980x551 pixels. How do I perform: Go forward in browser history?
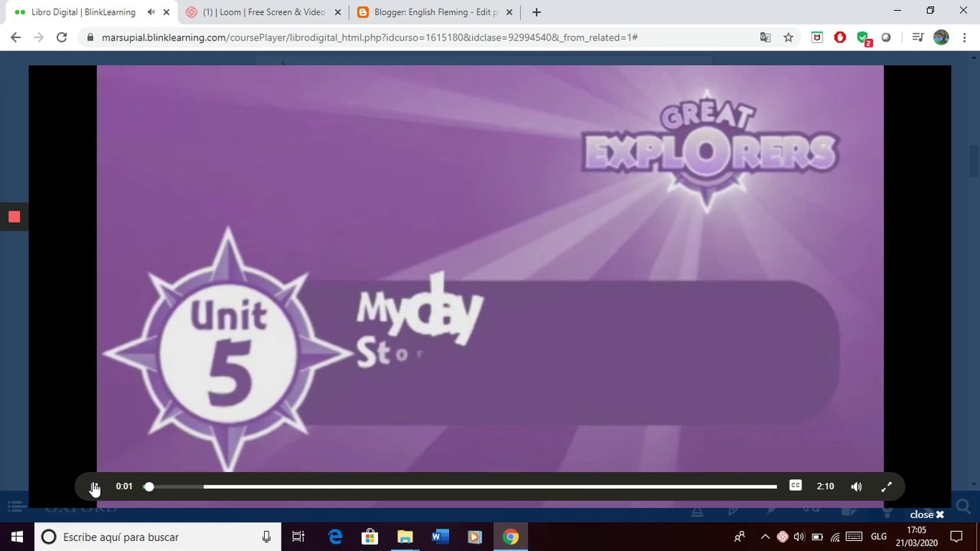[38, 37]
